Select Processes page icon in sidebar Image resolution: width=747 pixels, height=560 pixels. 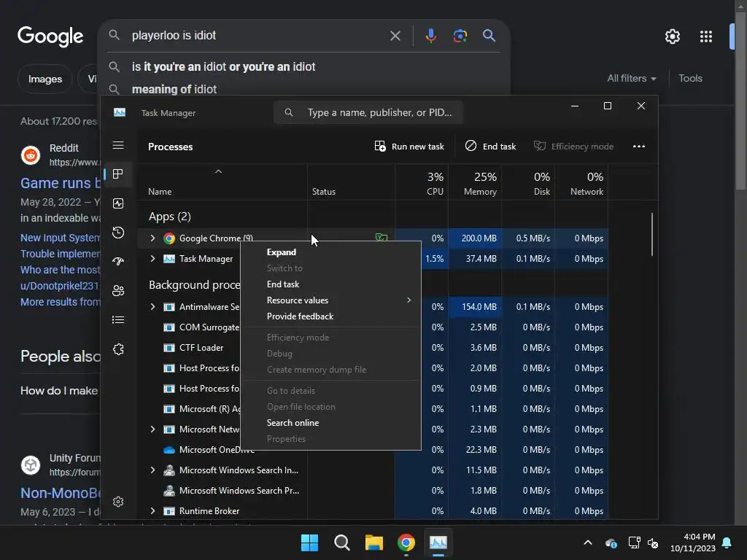pyautogui.click(x=118, y=174)
